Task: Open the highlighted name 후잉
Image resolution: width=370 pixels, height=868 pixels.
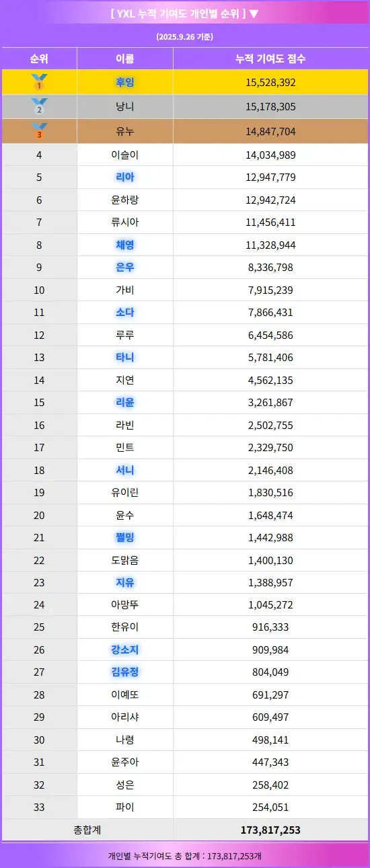Action: coord(125,82)
